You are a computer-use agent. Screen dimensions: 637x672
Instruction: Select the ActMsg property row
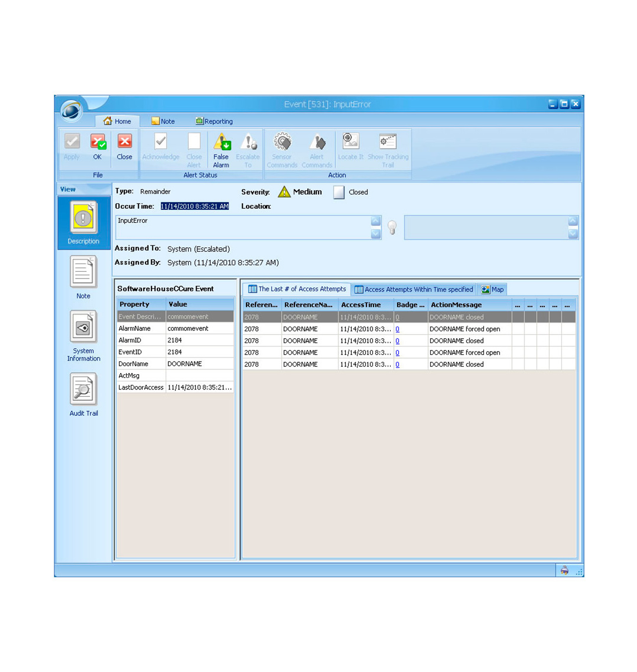(x=175, y=376)
